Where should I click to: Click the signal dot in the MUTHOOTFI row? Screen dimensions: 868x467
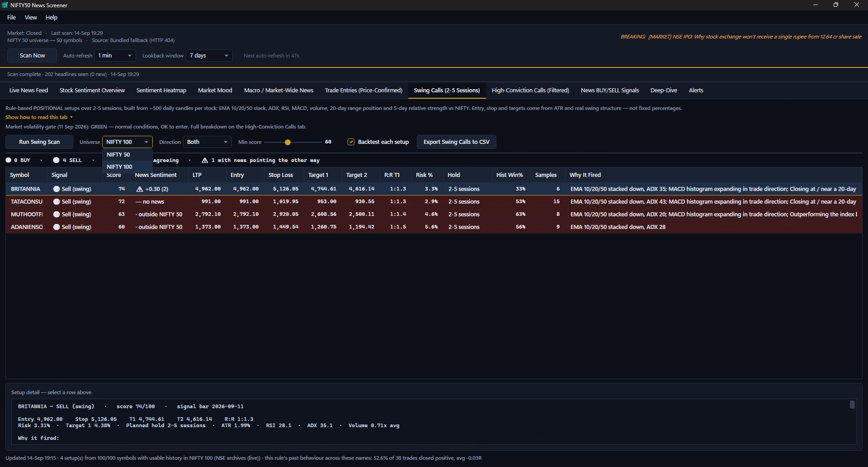coord(57,214)
